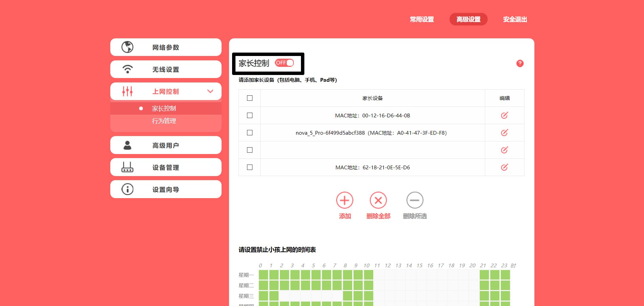Tick checkbox for nova_5_Pro device row
The image size is (644, 306).
click(250, 133)
